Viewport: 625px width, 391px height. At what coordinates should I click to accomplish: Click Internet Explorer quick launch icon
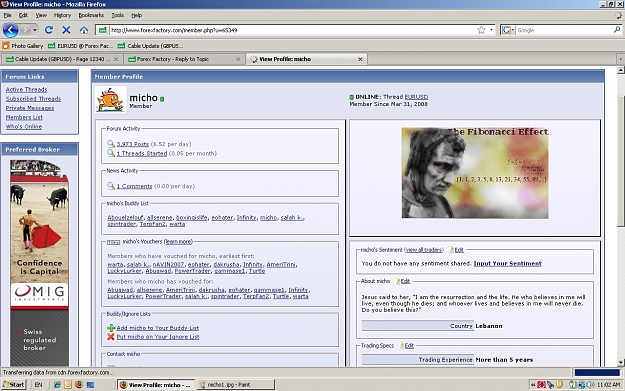(x=57, y=385)
